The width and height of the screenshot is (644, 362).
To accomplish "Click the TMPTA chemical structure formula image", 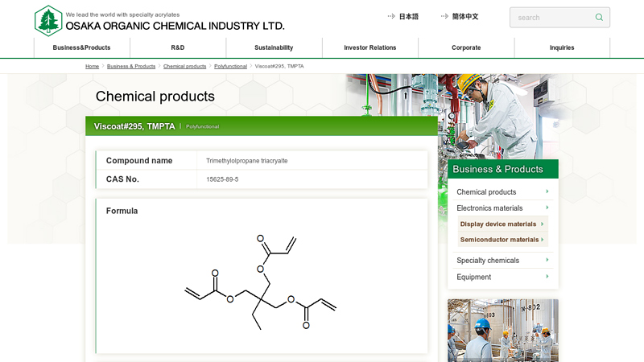I will [260, 282].
